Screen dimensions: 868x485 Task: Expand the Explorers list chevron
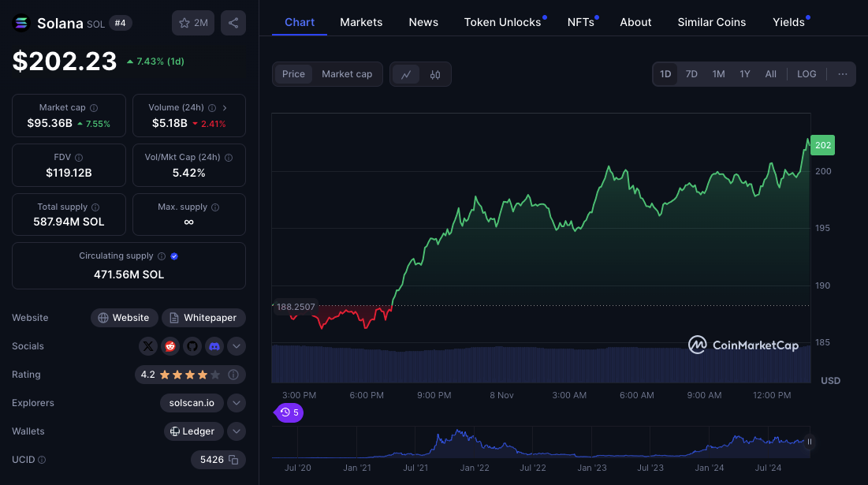237,403
